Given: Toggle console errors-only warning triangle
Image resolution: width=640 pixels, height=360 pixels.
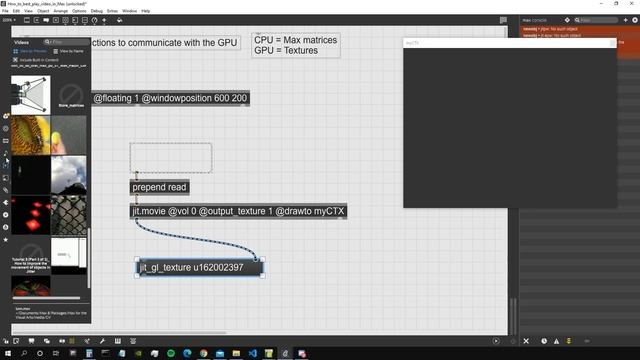Looking at the screenshot, I should pos(556,341).
